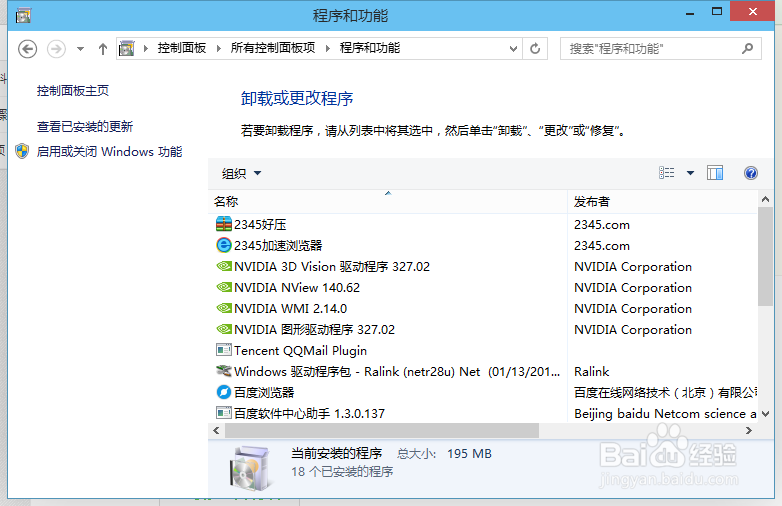Maximize the 程序和功能 window
Screen dimensions: 782x506
click(x=717, y=11)
